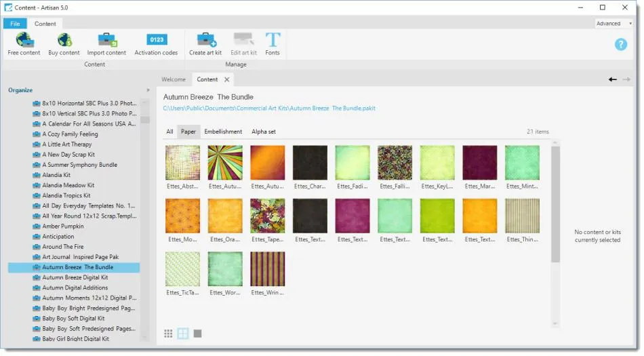
Task: Open the kit file path link
Action: click(x=269, y=108)
